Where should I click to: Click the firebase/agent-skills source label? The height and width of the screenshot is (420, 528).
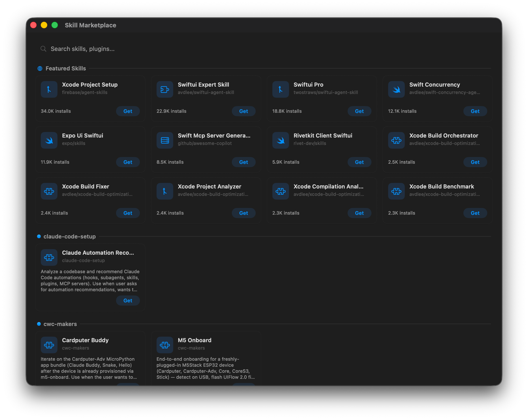[85, 92]
